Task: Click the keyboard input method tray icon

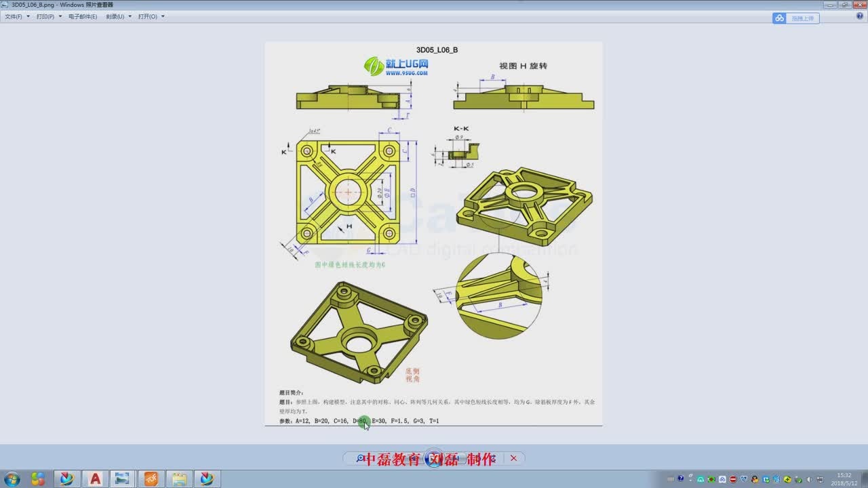Action: [x=671, y=479]
